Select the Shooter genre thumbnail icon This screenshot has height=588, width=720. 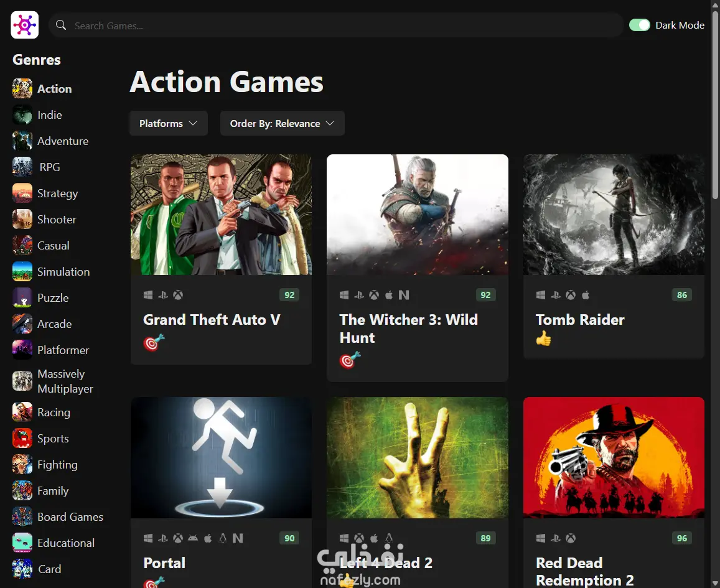(22, 220)
